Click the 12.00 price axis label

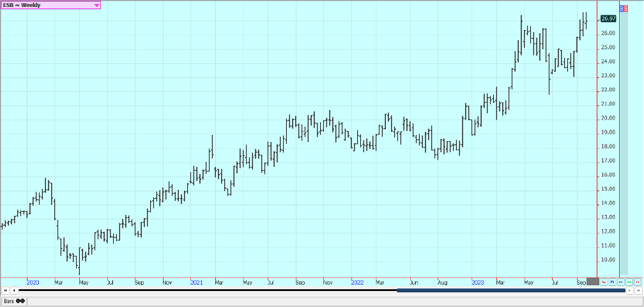[x=609, y=232]
